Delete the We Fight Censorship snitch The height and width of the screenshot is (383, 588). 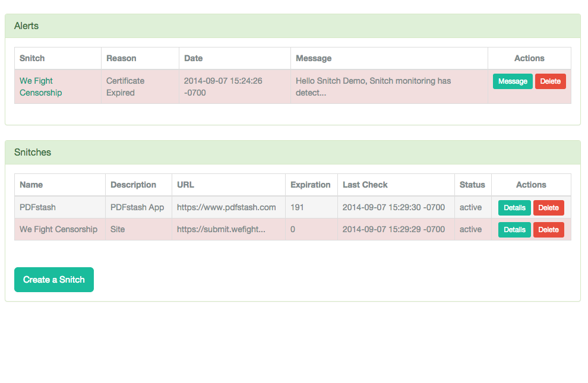click(548, 230)
